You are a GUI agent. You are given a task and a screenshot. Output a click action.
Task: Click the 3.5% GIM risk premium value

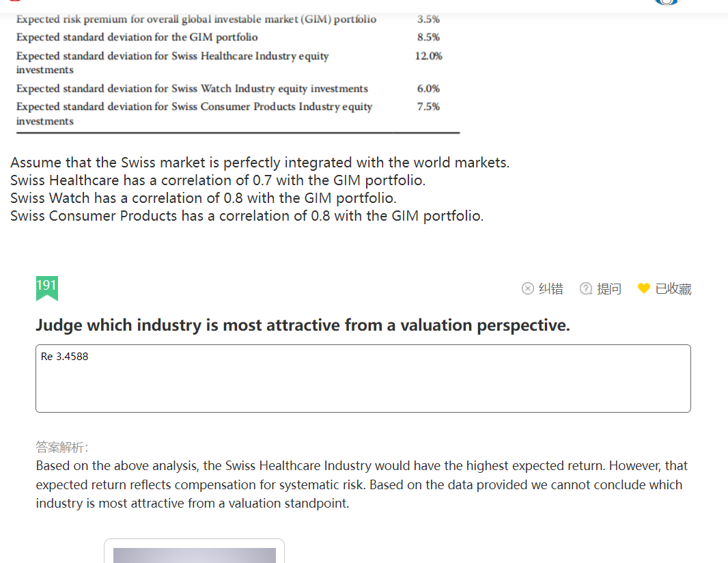pyautogui.click(x=428, y=19)
